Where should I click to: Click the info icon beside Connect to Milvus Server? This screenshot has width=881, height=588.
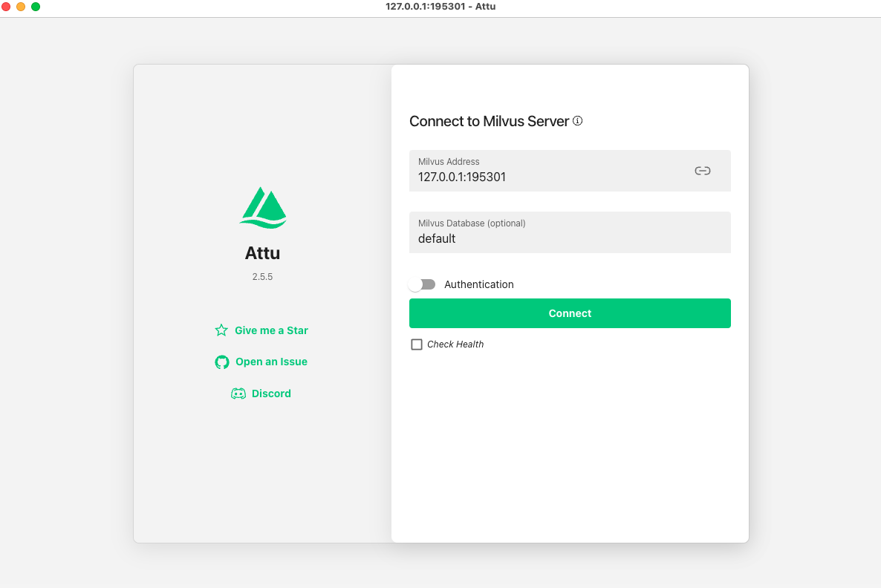tap(578, 121)
